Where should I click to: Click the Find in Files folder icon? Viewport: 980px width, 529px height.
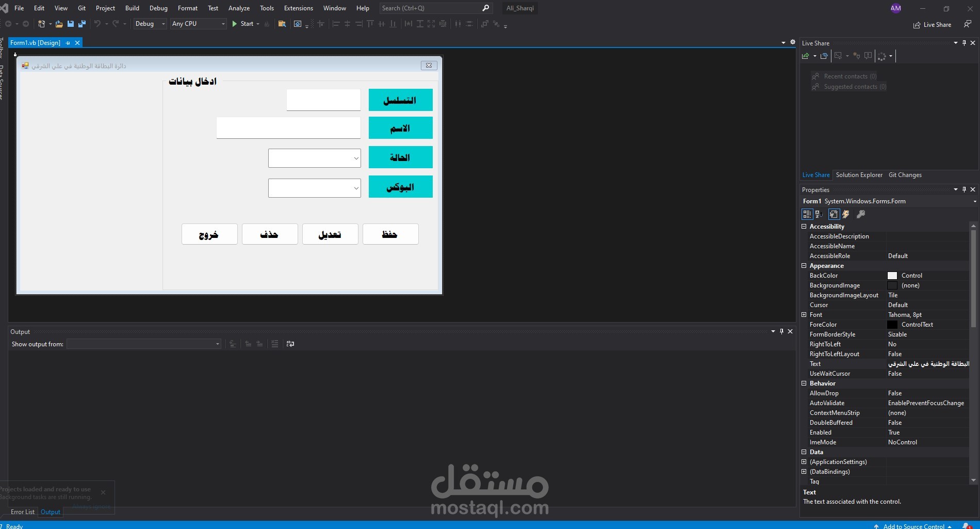pyautogui.click(x=282, y=24)
